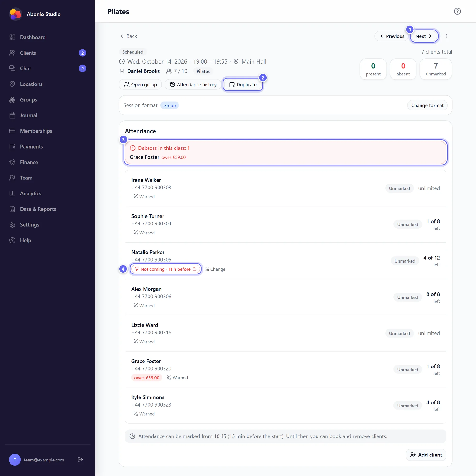476x476 pixels.
Task: Click the logout icon next to team@example.com
Action: 80,460
